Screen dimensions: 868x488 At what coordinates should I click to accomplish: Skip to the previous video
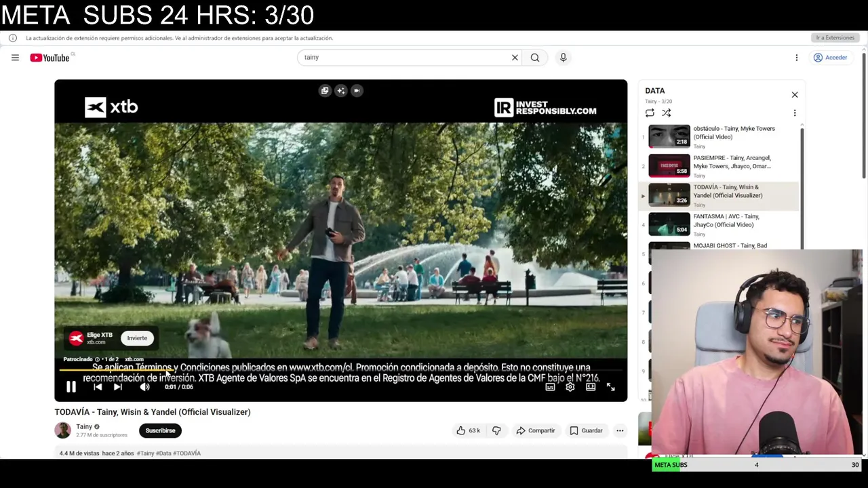[98, 387]
